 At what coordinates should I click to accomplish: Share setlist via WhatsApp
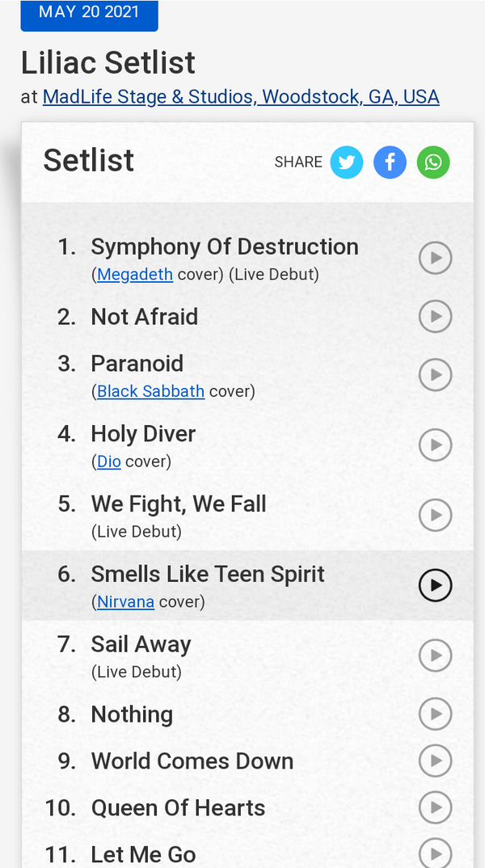(x=433, y=162)
